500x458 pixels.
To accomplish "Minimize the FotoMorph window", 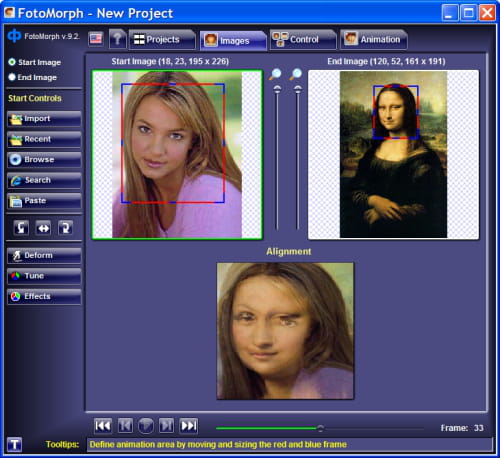I will pos(450,13).
